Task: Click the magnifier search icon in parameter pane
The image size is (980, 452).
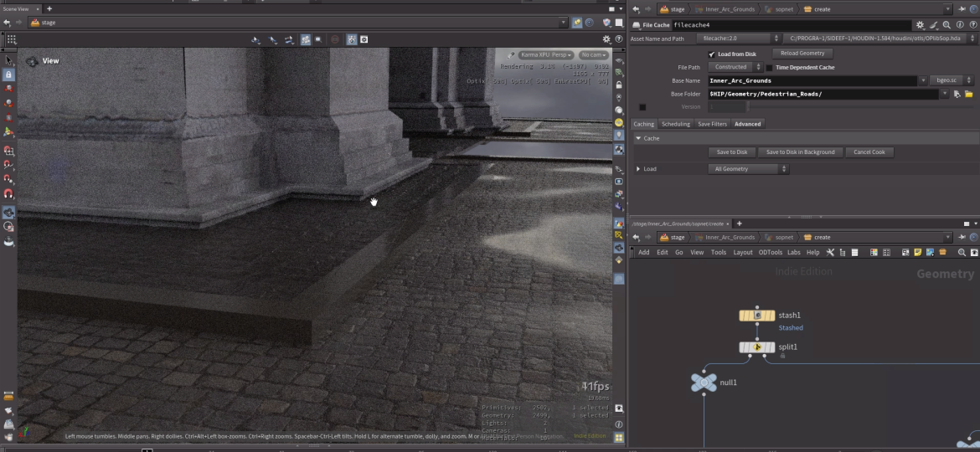Action: click(x=946, y=25)
